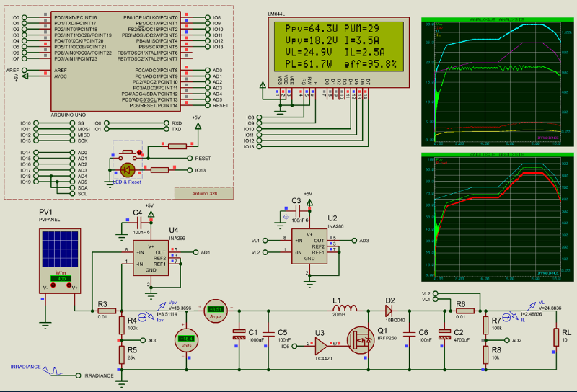Select the RL 10 ohm load resistor
577x392 pixels.
click(556, 337)
